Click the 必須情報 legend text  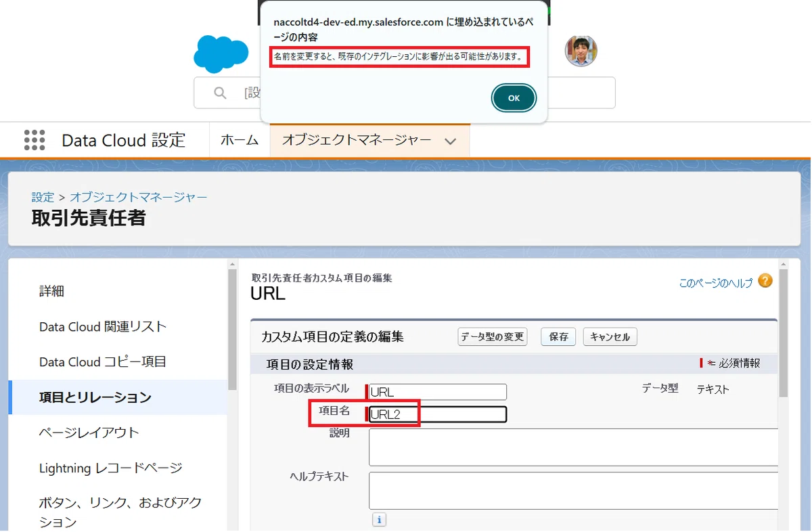(x=739, y=363)
